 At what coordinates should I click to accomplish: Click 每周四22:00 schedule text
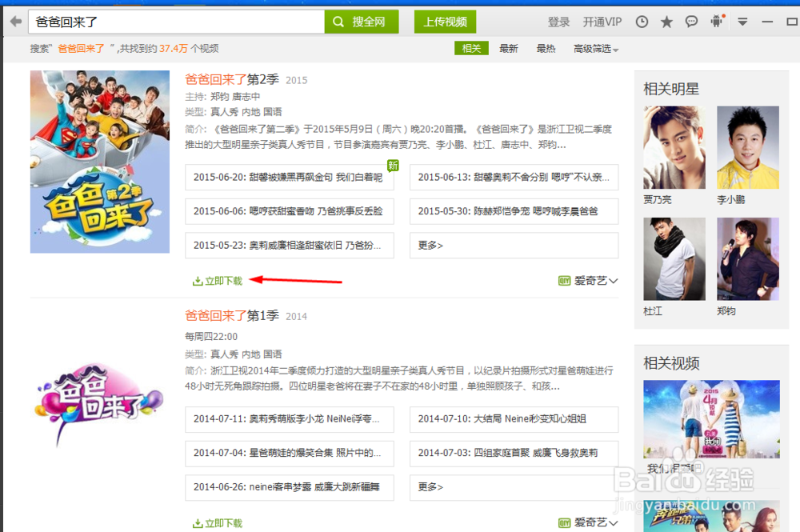pyautogui.click(x=211, y=337)
